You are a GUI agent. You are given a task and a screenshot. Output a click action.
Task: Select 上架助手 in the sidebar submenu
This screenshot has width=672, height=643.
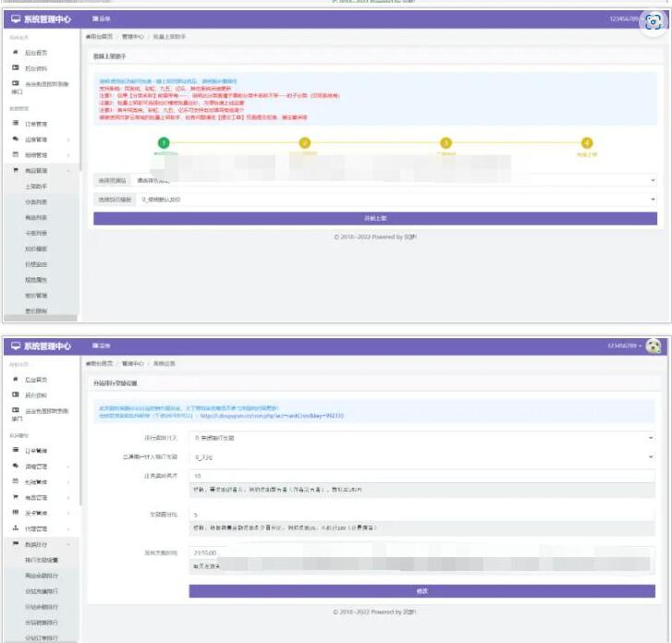click(x=37, y=186)
